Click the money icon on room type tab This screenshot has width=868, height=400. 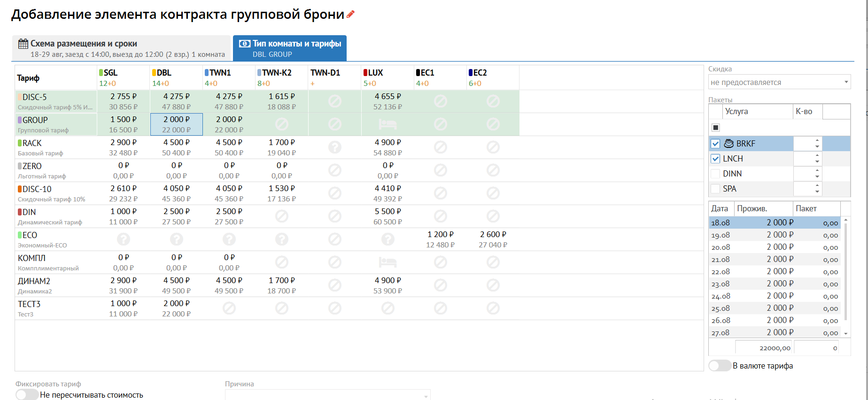(244, 44)
